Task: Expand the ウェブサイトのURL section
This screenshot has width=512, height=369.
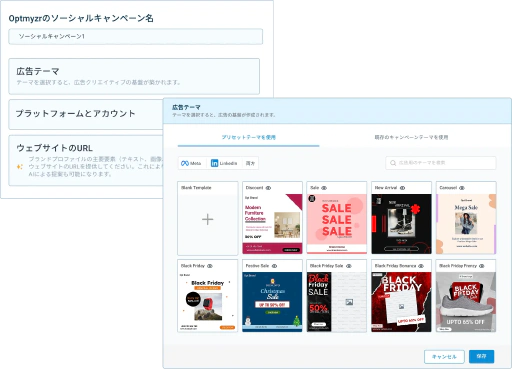Action: 86,160
